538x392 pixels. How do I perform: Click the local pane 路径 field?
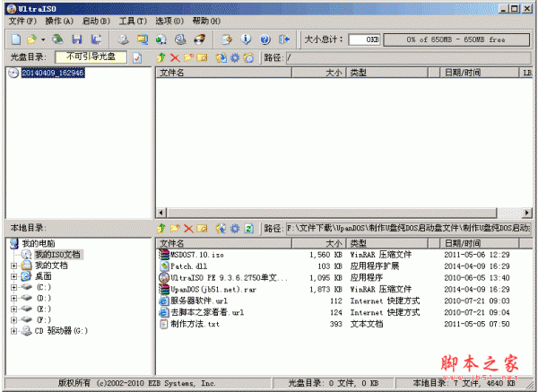click(409, 228)
